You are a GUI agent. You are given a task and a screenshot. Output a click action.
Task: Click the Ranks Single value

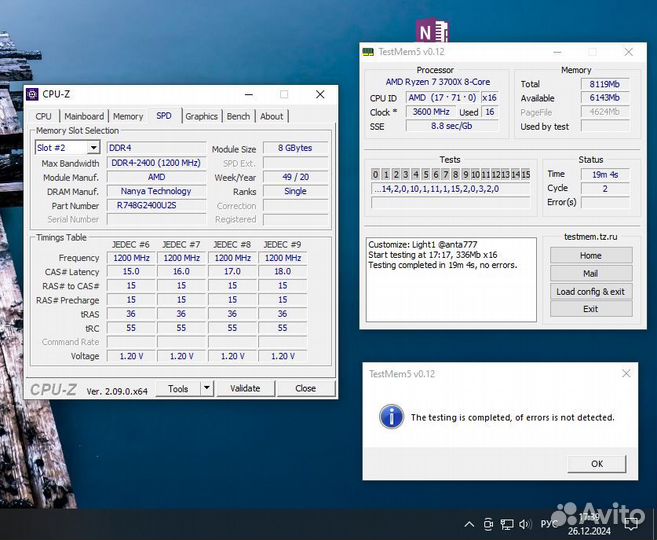(x=295, y=191)
